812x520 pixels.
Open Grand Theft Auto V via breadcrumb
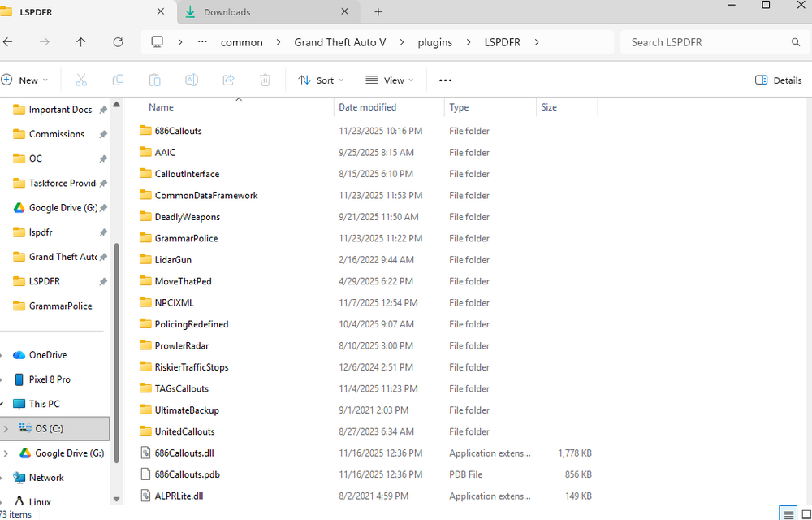coord(339,41)
